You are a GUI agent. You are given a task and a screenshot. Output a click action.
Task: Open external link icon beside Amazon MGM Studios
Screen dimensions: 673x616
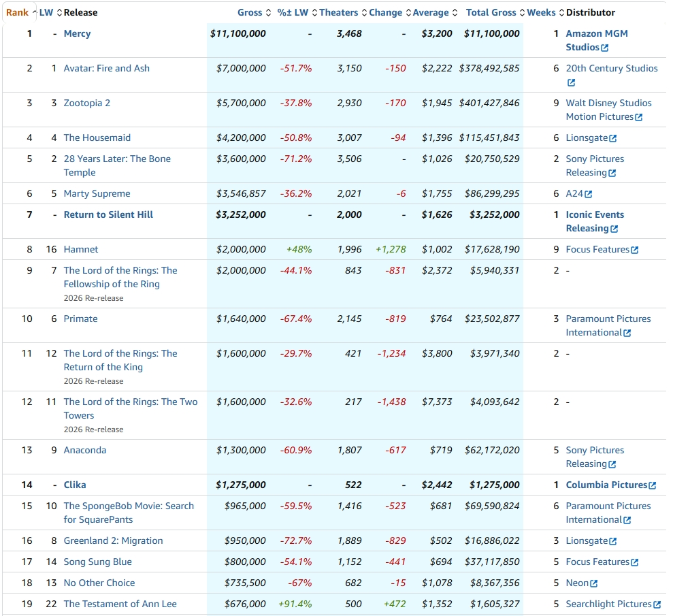(x=605, y=48)
